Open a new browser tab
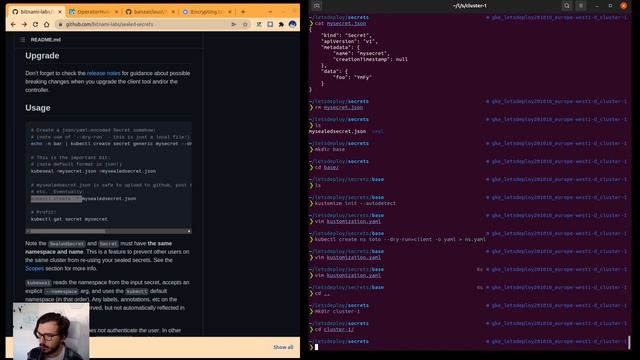Screen dimensions: 640x360 (x=243, y=12)
